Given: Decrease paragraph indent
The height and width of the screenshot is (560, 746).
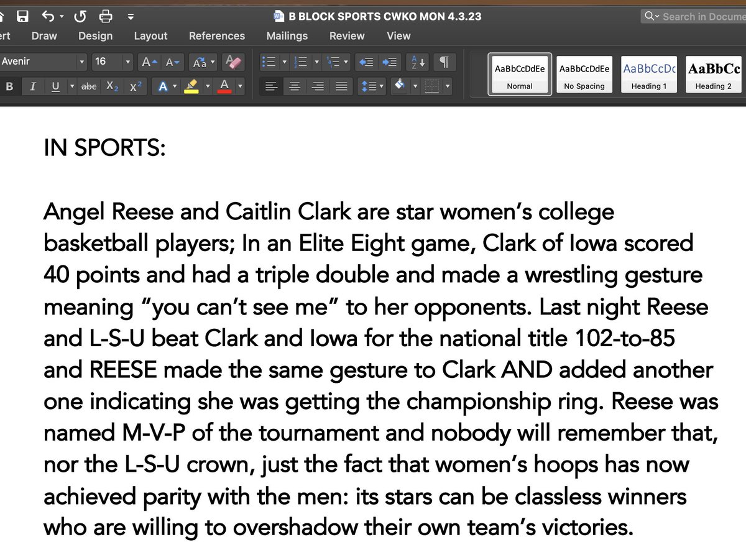Looking at the screenshot, I should [367, 62].
